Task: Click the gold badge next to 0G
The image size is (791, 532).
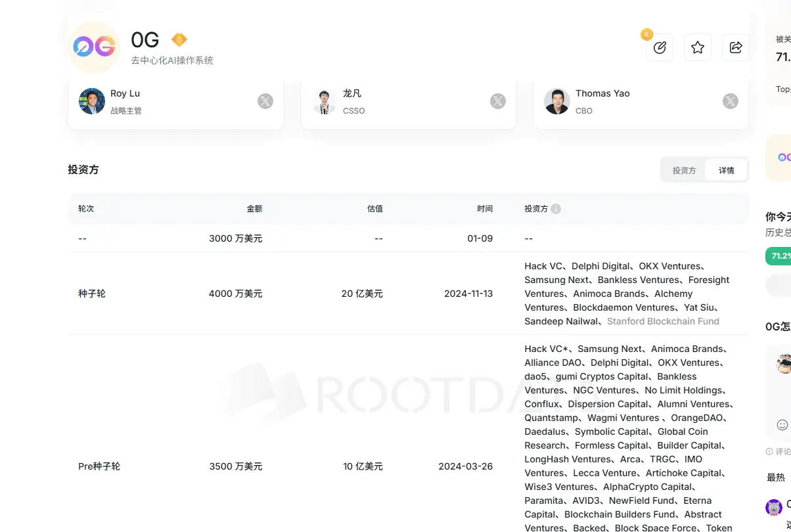Action: (x=179, y=40)
